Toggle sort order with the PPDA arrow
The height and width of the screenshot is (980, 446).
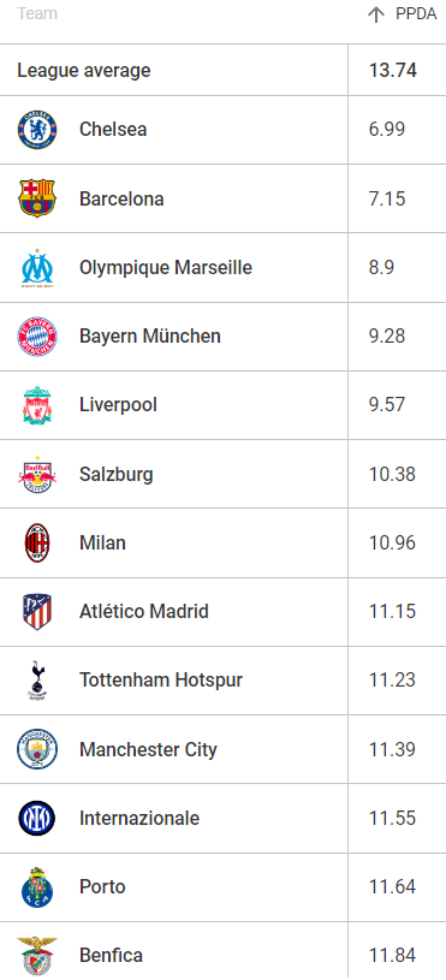point(376,14)
